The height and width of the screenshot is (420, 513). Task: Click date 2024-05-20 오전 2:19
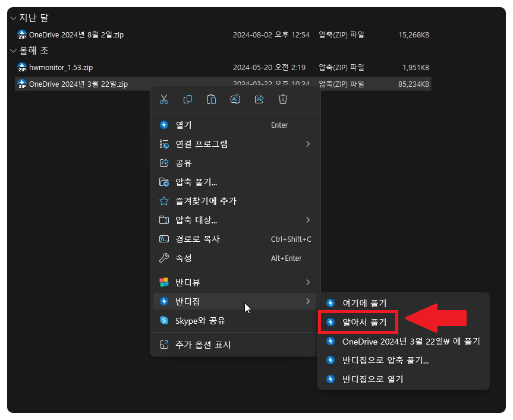tap(269, 67)
